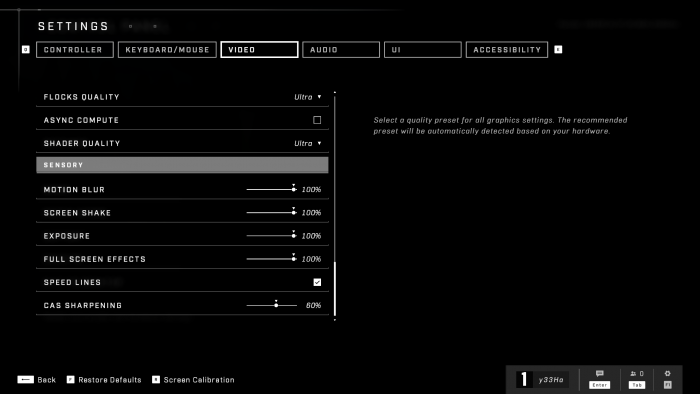This screenshot has height=394, width=700.
Task: Open the Audio settings tab
Action: [x=341, y=50]
